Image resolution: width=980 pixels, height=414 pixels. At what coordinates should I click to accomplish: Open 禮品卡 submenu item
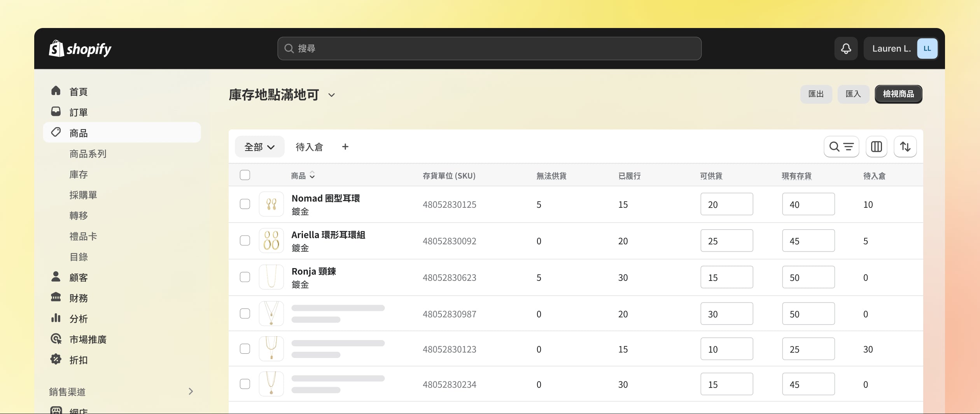click(83, 236)
